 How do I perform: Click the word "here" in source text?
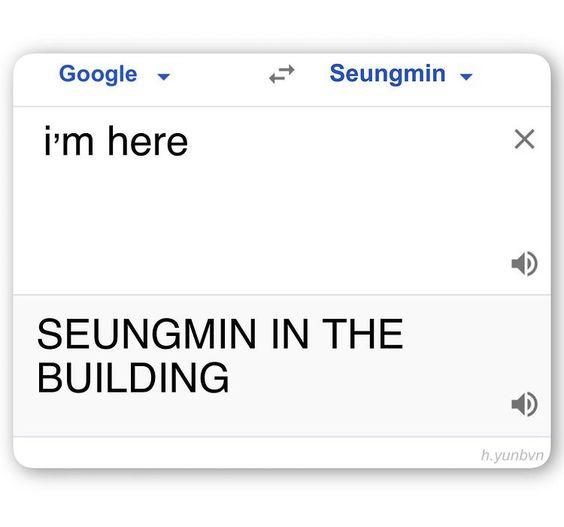coord(147,141)
